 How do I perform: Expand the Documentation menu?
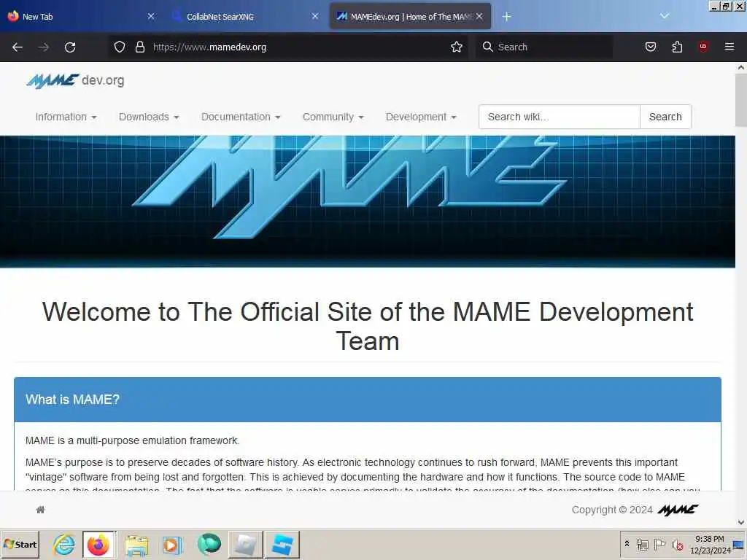coord(241,117)
